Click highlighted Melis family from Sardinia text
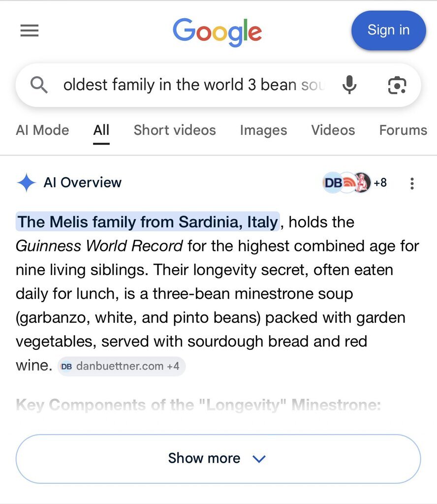Viewport: 437px width, 504px height. click(148, 222)
